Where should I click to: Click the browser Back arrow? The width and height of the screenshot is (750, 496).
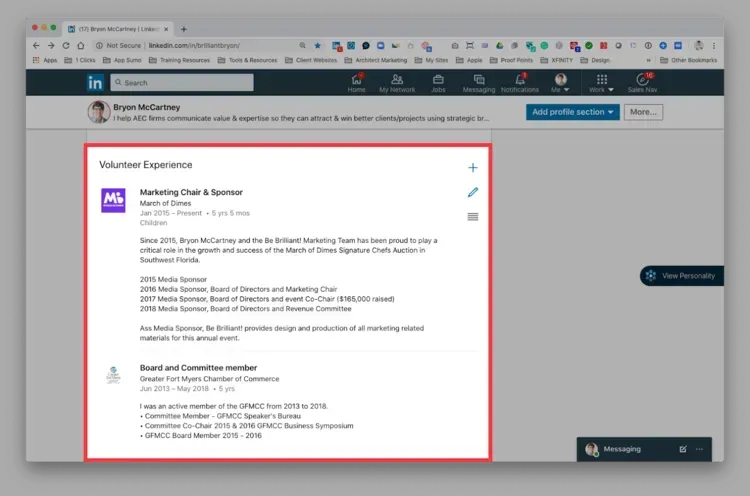click(x=36, y=45)
